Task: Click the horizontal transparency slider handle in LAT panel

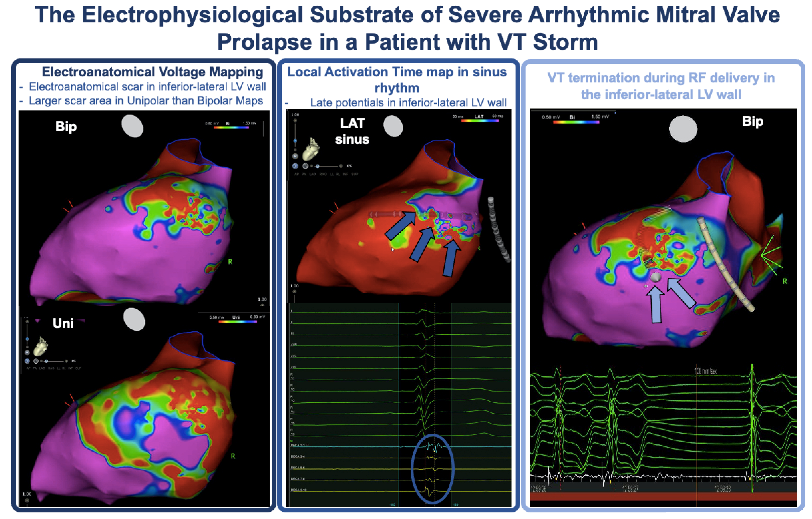Action: [318, 166]
